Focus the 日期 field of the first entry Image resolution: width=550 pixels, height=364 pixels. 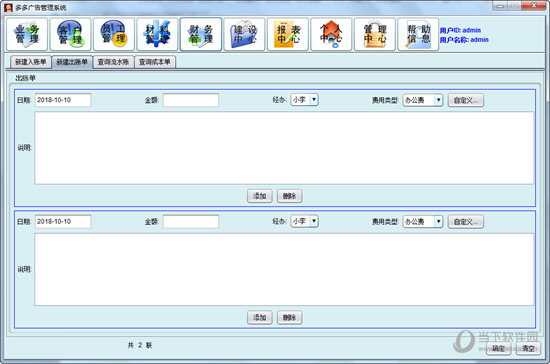click(x=63, y=100)
